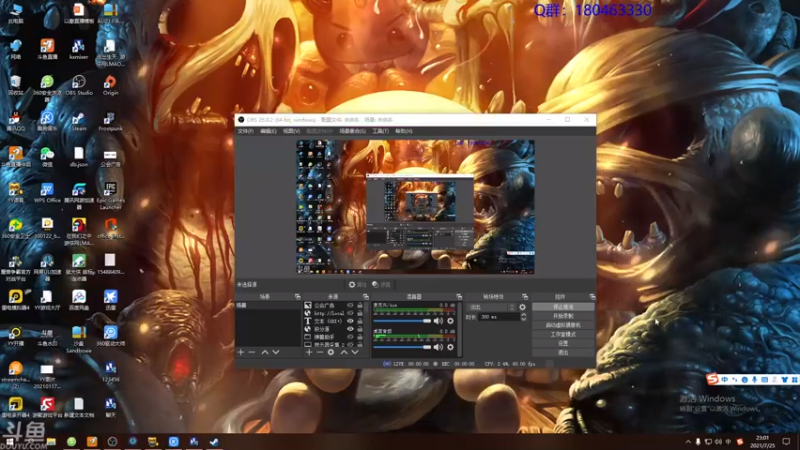Click 启动虚拟摄像机 virtual camera button
The height and width of the screenshot is (450, 800).
coord(563,325)
